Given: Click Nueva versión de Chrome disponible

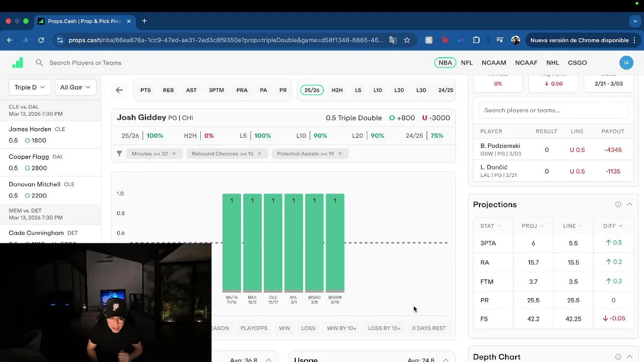Looking at the screenshot, I should point(580,40).
